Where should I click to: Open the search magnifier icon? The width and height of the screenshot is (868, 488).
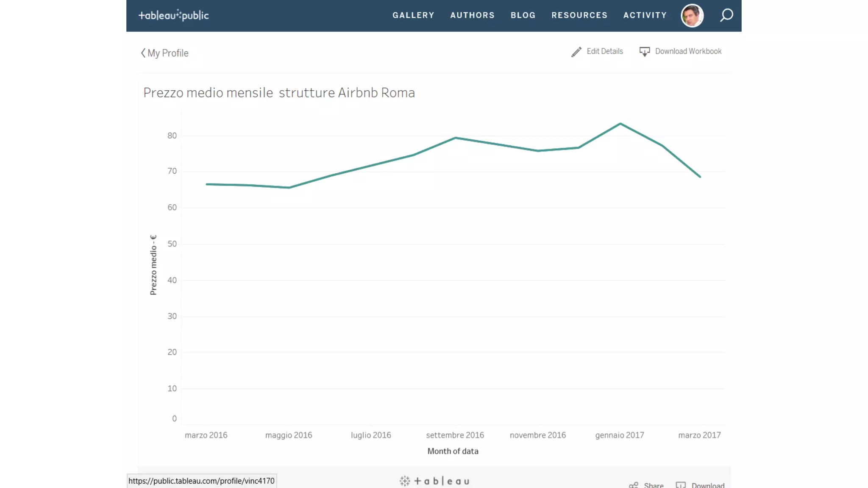(726, 15)
